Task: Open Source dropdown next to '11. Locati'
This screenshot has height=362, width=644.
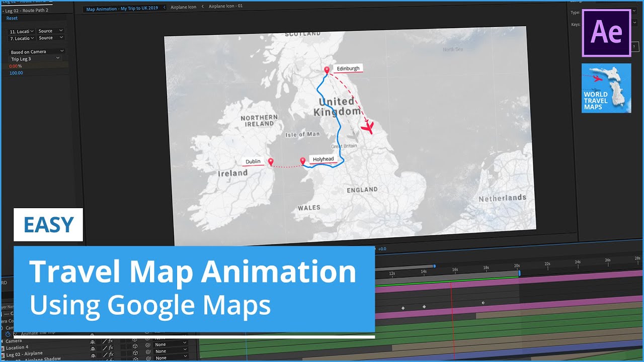Action: pyautogui.click(x=51, y=31)
